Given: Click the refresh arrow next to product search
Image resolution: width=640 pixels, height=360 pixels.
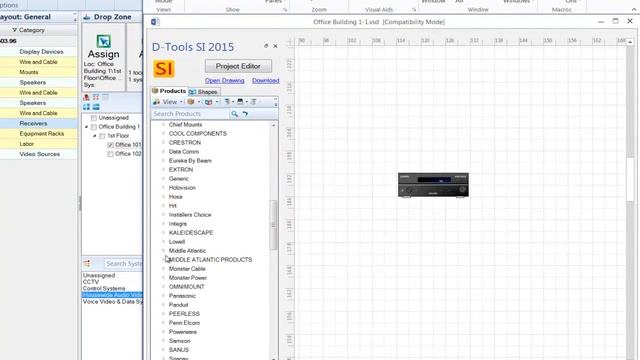Looking at the screenshot, I should pyautogui.click(x=245, y=114).
